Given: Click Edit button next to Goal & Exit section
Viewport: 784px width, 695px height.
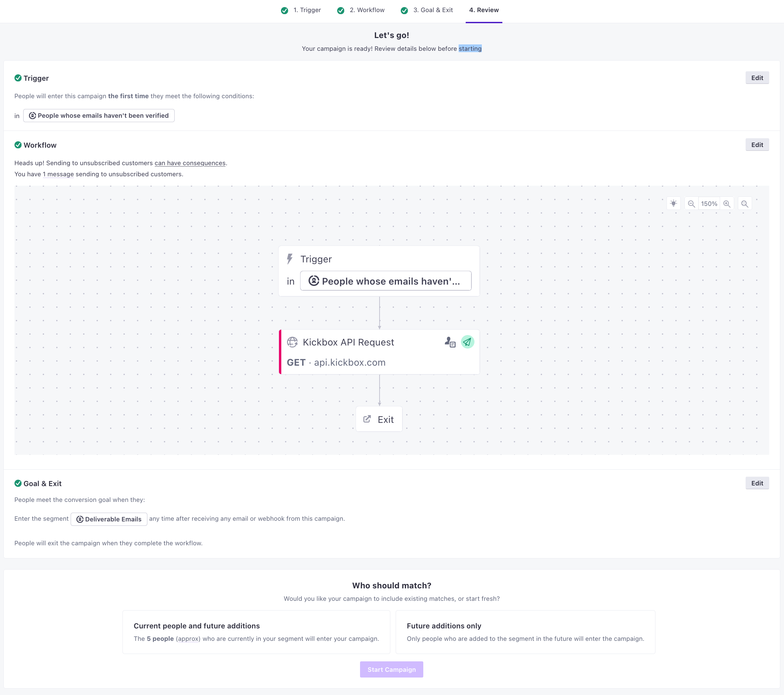Looking at the screenshot, I should tap(756, 483).
